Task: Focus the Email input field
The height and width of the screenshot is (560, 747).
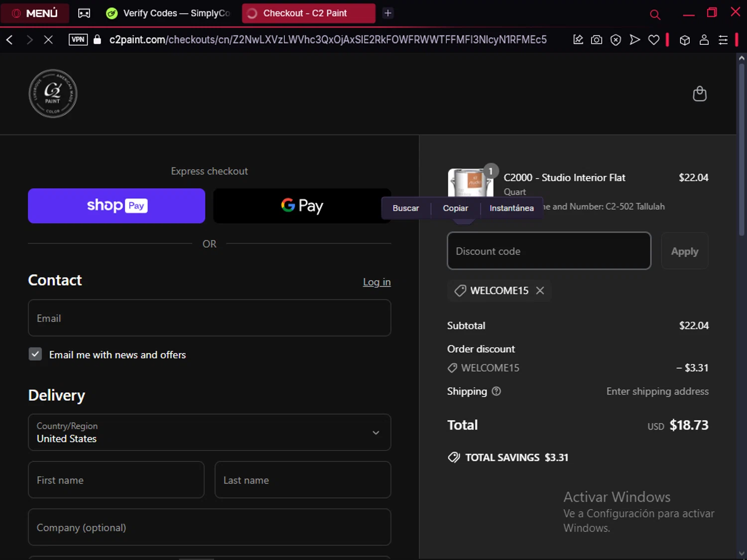Action: pyautogui.click(x=209, y=318)
